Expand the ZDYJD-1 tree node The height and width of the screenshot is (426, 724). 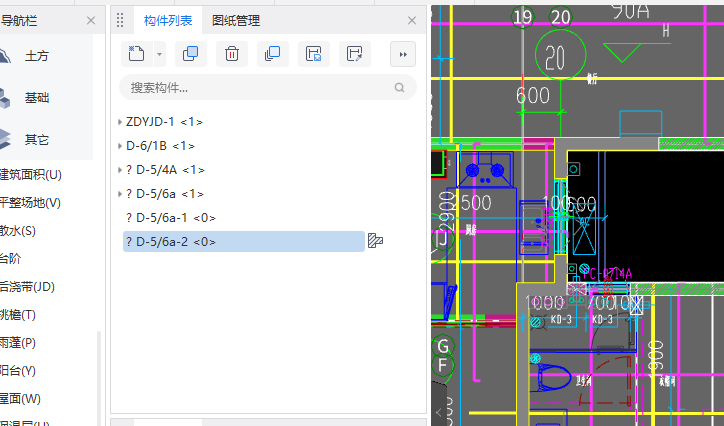(120, 122)
